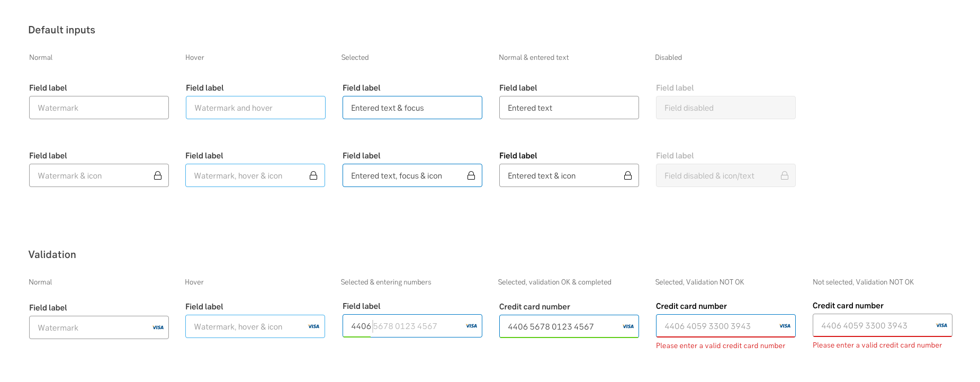The height and width of the screenshot is (382, 980).
Task: Click the not-selected invalid '4406 4059 3300 3943' input
Action: coord(883,325)
